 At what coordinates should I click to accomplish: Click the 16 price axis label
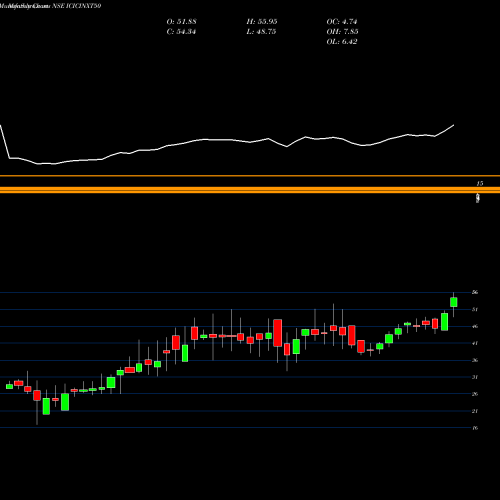click(475, 428)
